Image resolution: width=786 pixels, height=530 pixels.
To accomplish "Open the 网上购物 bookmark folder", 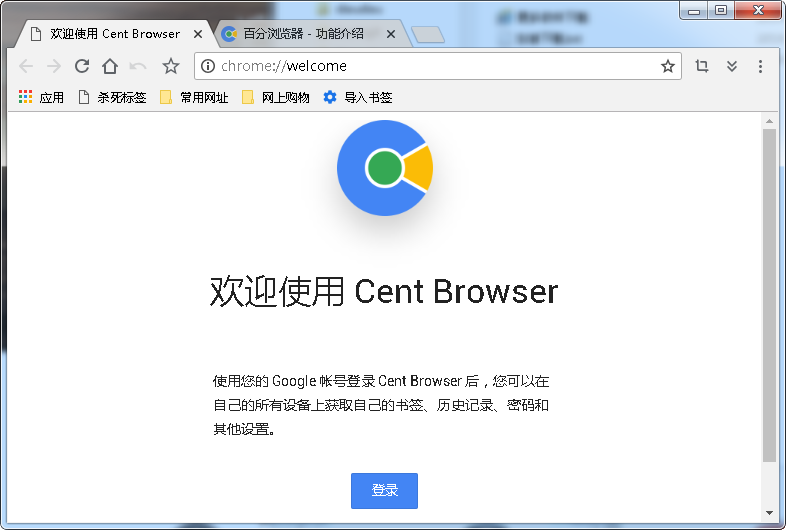I will (275, 97).
